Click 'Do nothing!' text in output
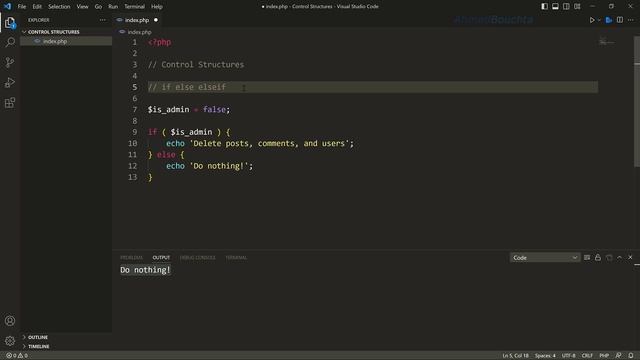This screenshot has height=360, width=640. (145, 270)
